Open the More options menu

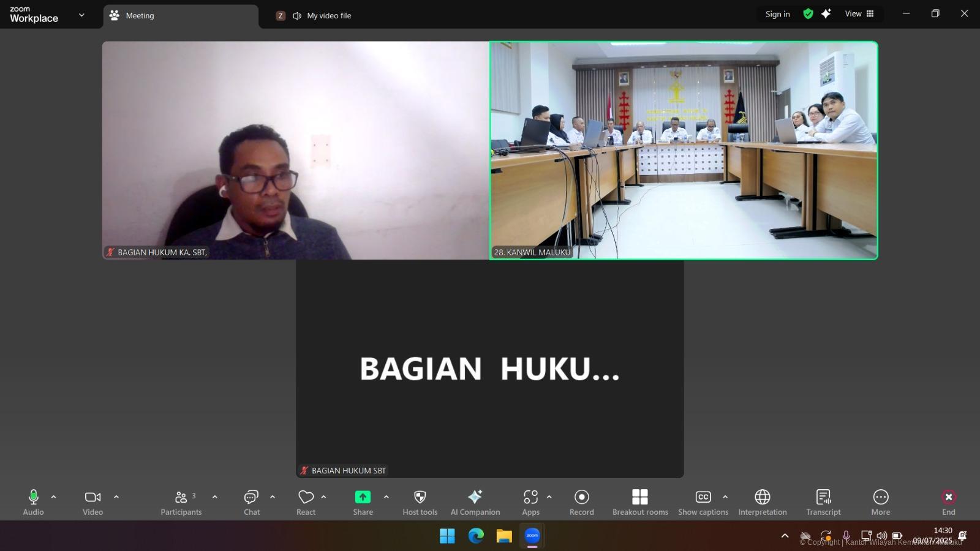click(x=880, y=497)
